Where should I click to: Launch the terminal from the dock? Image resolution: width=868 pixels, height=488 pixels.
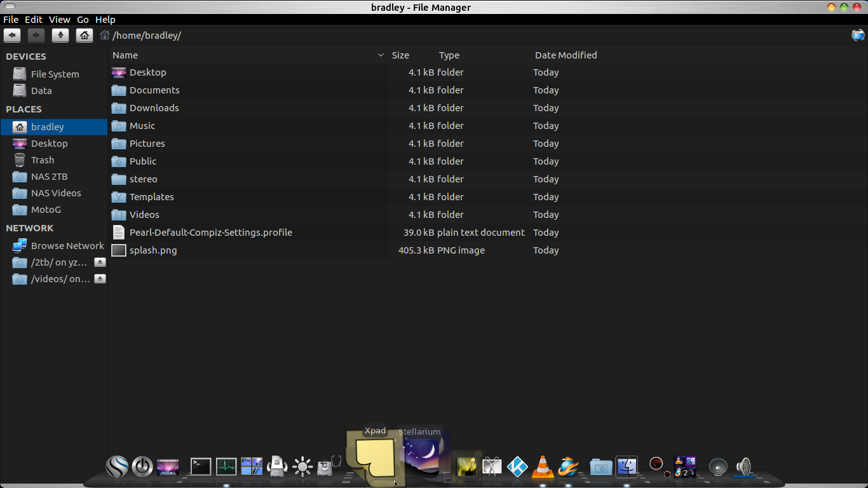click(201, 467)
